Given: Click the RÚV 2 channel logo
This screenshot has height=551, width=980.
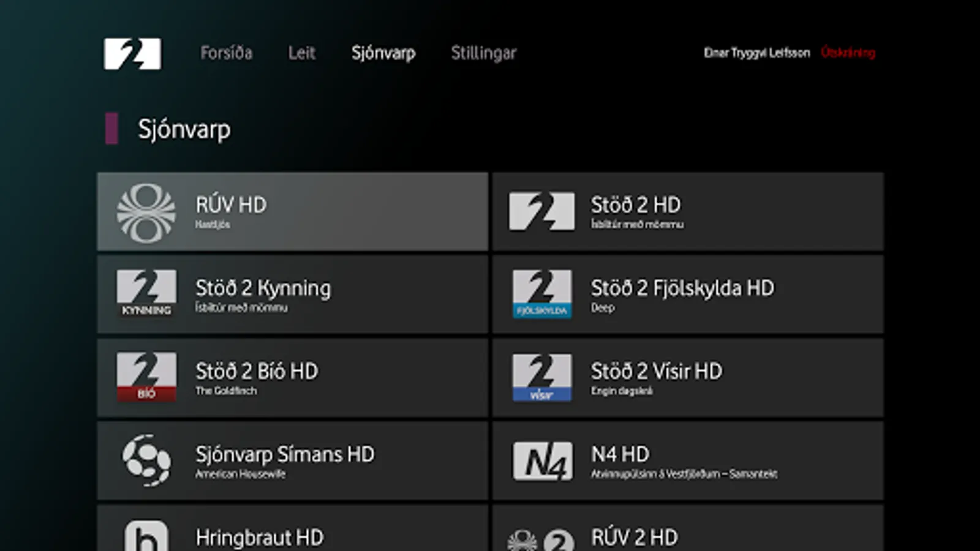Looking at the screenshot, I should coord(541,540).
